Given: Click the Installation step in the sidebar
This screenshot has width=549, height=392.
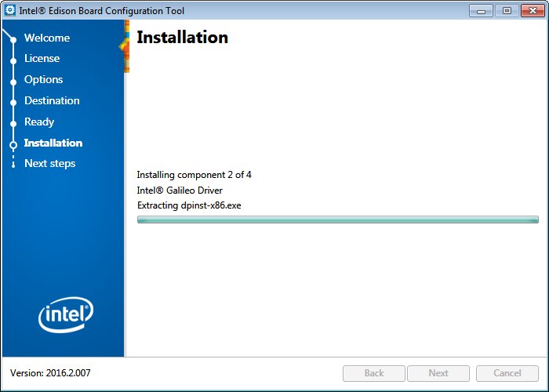Looking at the screenshot, I should click(x=53, y=143).
